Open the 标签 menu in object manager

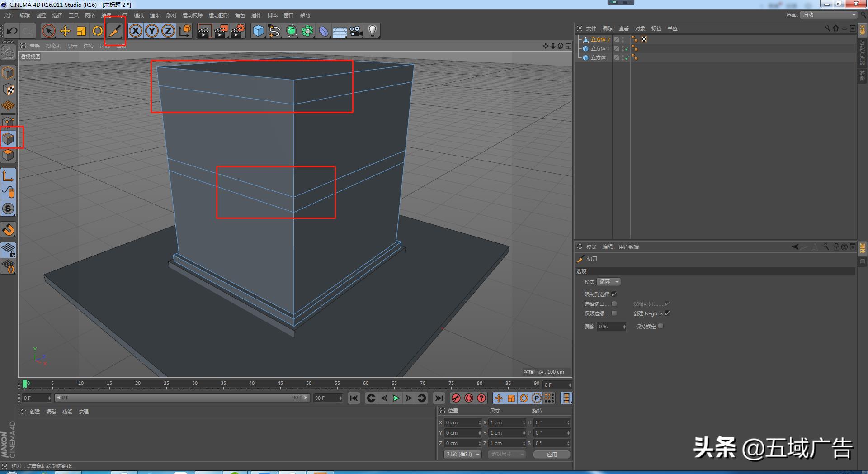click(x=656, y=28)
